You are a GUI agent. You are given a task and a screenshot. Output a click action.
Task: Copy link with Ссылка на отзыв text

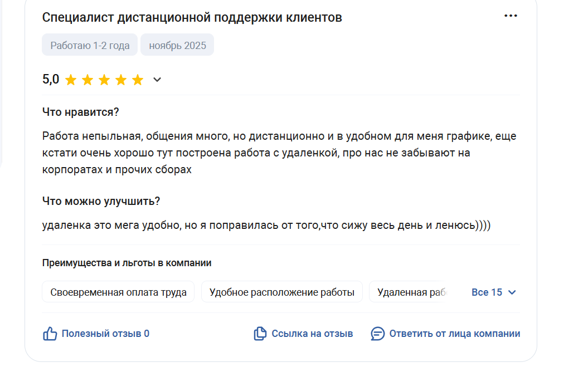pos(312,334)
